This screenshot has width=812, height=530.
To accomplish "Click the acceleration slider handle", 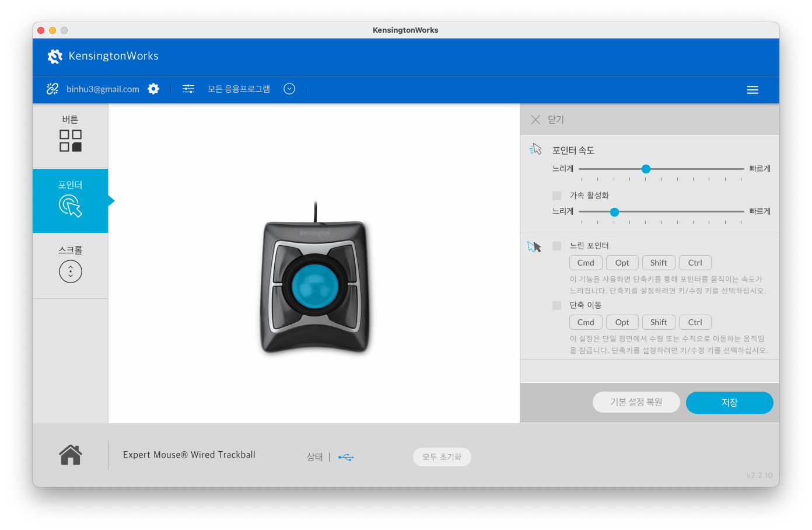I will pos(614,212).
